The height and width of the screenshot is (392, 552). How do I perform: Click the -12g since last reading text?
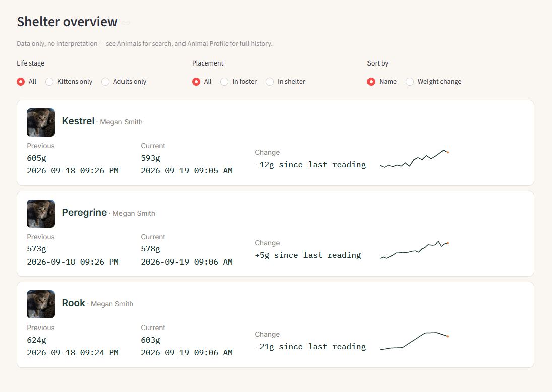pos(311,165)
